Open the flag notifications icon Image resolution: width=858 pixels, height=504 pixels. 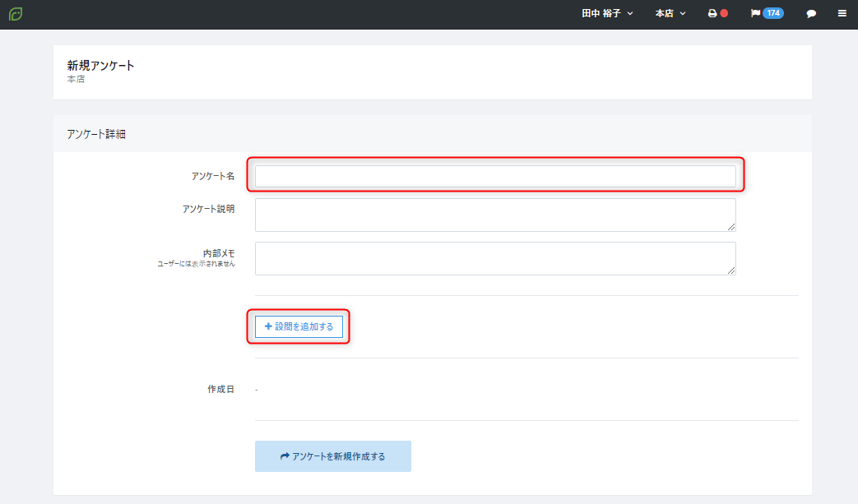(755, 13)
